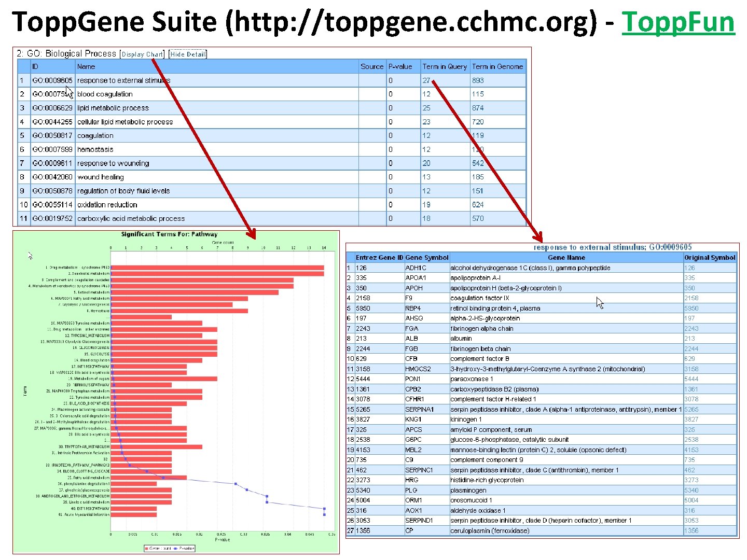Click the Source column header
The image size is (747, 560).
click(x=372, y=66)
